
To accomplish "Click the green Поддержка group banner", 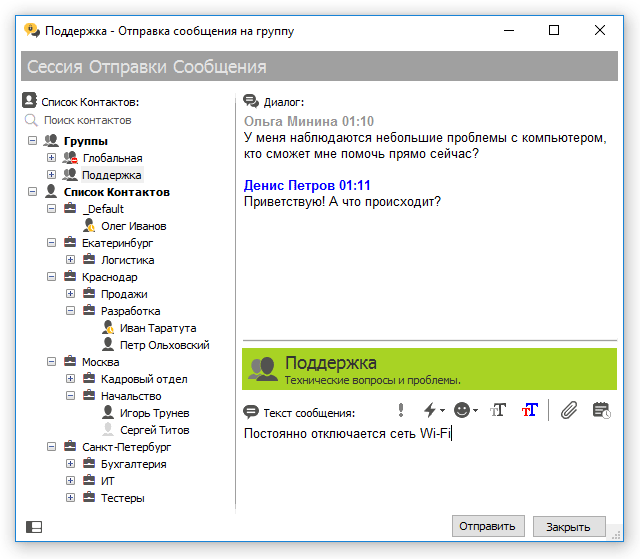I will (x=429, y=369).
